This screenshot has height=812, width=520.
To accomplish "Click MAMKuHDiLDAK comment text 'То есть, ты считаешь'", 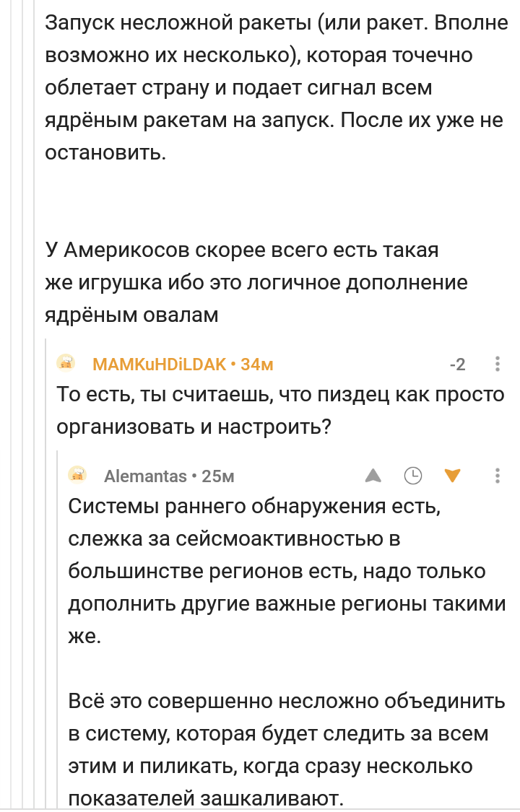I will pos(280,411).
